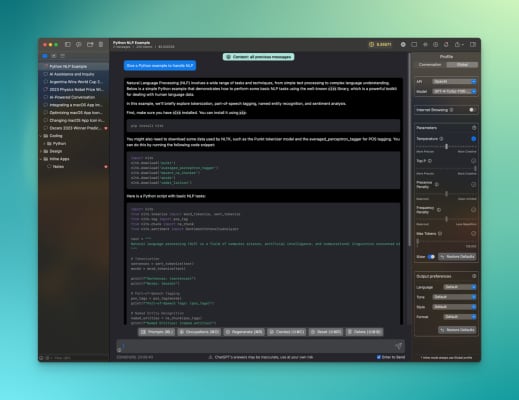
Task: Toggle the Enter to Send checkbox
Action: (x=379, y=357)
